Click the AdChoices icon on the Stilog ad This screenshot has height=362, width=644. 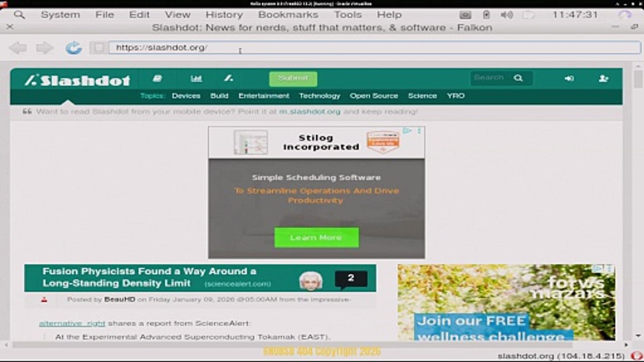point(407,131)
